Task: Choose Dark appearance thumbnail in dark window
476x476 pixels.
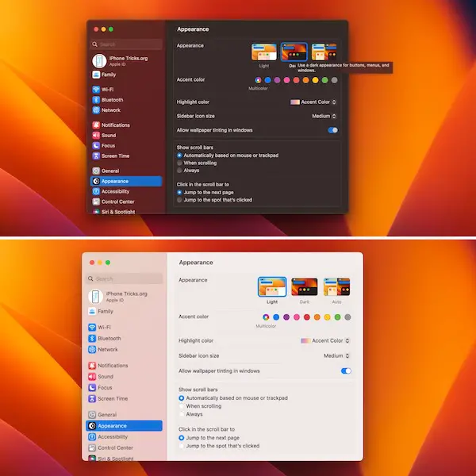Action: tap(294, 52)
